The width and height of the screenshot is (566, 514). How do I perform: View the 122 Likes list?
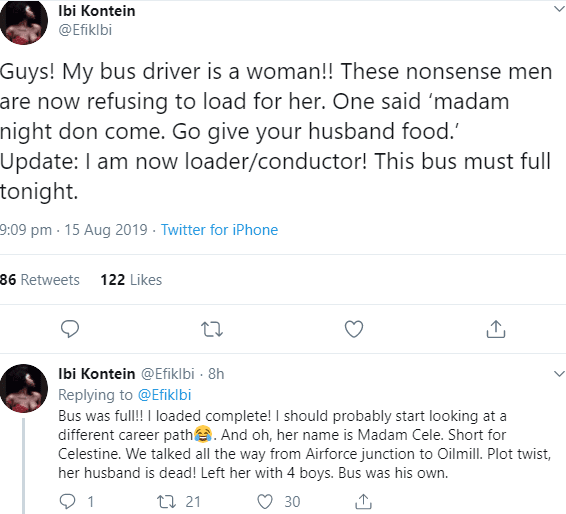coord(131,280)
